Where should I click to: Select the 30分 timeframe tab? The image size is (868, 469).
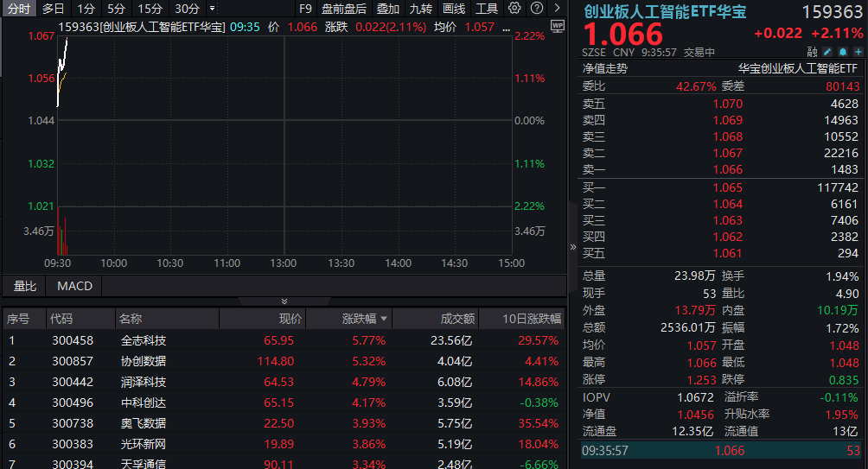click(187, 9)
